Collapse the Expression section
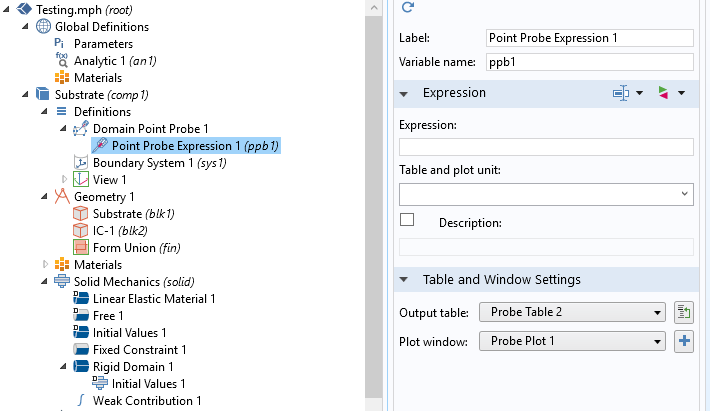Screen dimensions: 710x411 pyautogui.click(x=404, y=93)
